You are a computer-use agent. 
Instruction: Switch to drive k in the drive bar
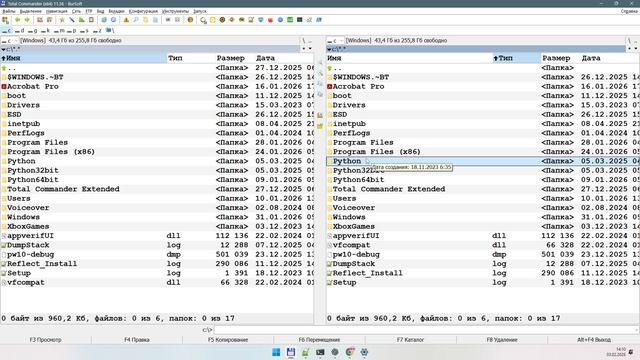click(45, 31)
